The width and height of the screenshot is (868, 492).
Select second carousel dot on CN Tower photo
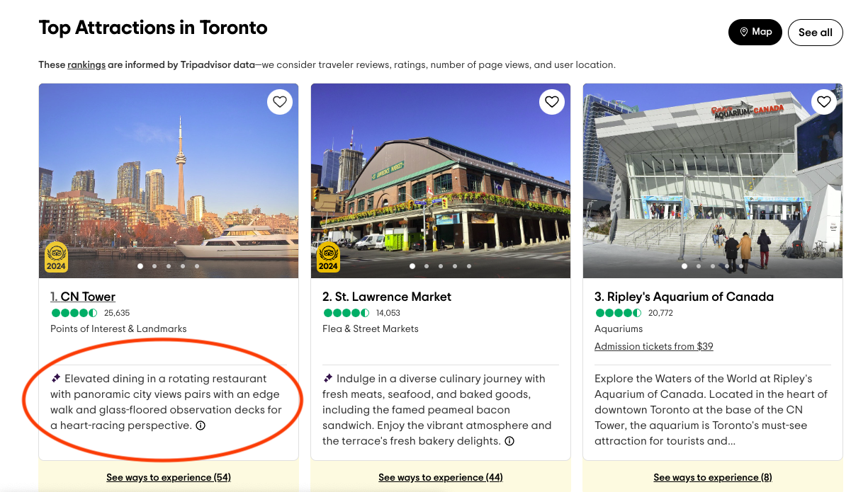[x=154, y=266]
